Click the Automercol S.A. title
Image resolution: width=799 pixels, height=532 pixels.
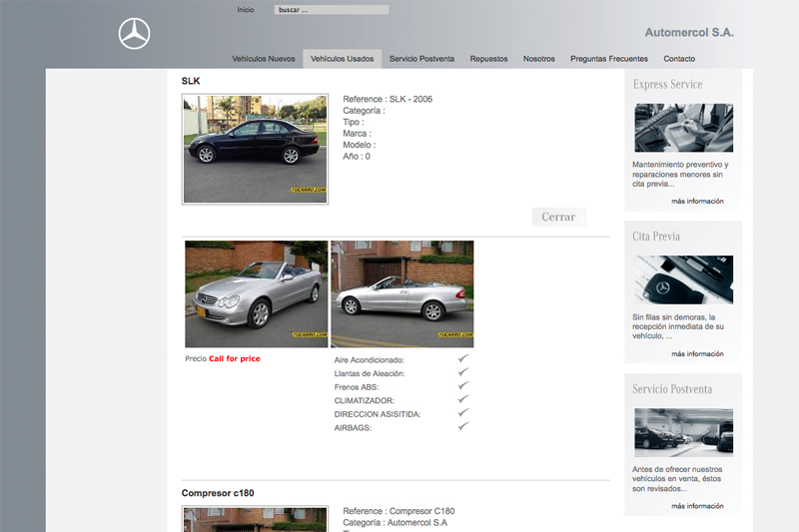point(689,32)
